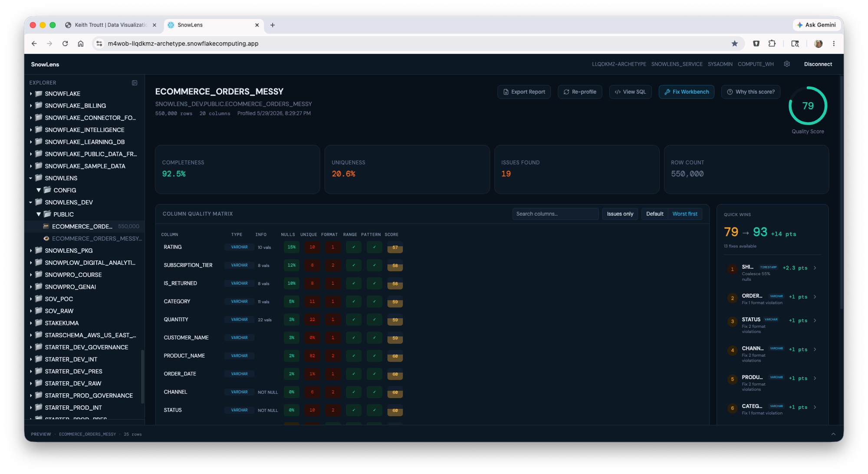Open View SQL
The height and width of the screenshot is (474, 868).
pos(630,92)
